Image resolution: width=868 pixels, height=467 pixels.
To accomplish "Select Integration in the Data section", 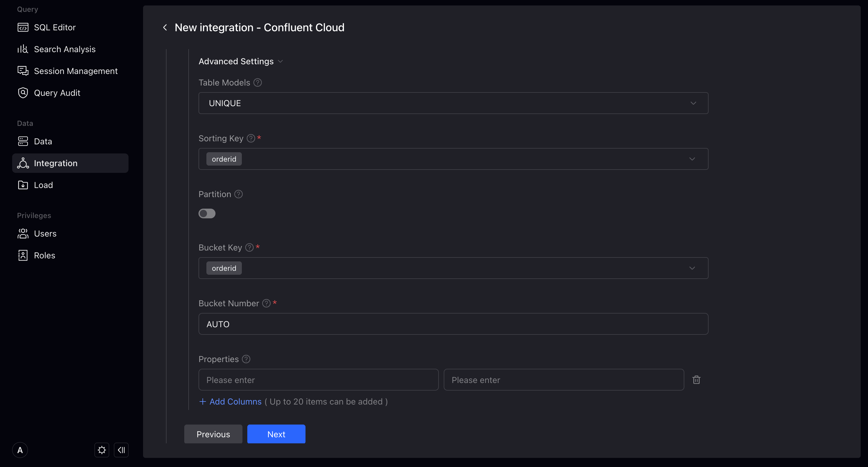I will pos(56,163).
